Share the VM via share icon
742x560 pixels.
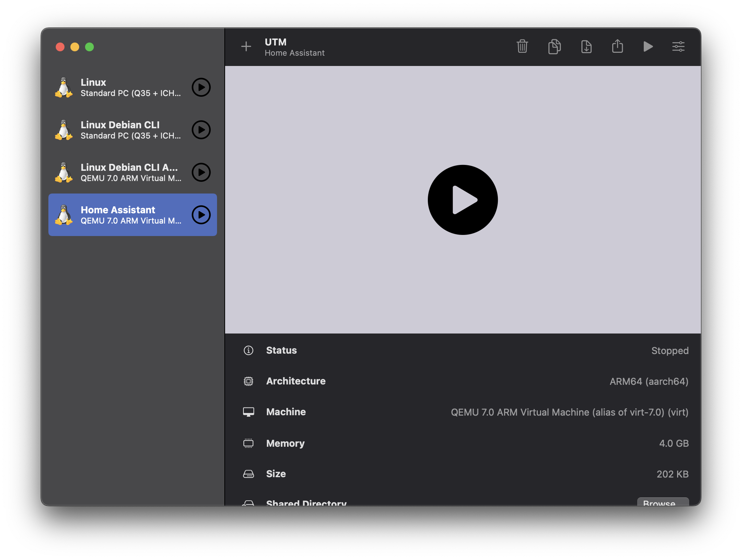pyautogui.click(x=617, y=47)
